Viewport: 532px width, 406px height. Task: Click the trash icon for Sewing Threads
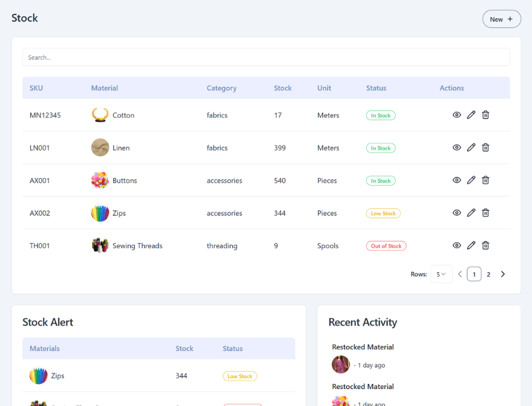point(485,245)
